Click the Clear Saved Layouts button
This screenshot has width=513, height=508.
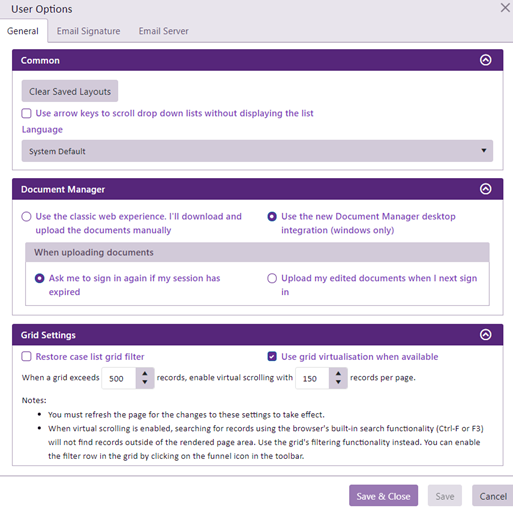[70, 91]
